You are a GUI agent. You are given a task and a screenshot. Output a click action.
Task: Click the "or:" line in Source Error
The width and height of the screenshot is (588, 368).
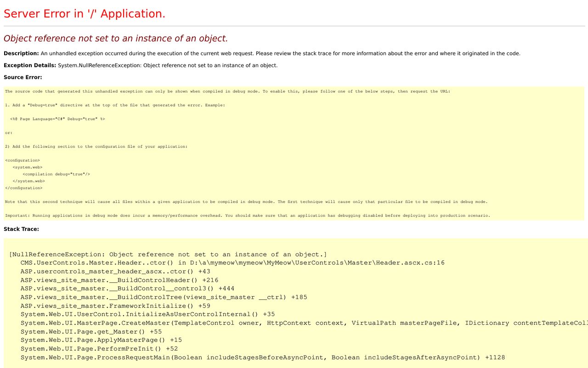point(9,133)
